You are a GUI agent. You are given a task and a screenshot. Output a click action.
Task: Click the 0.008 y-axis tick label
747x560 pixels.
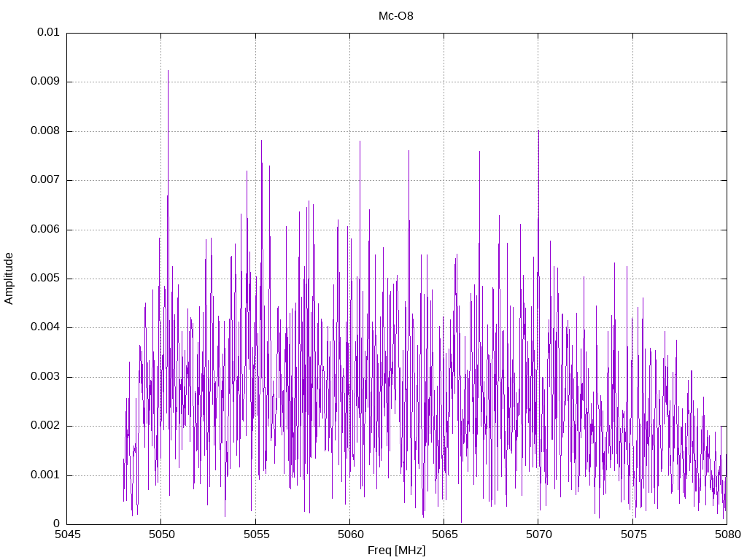coord(45,131)
